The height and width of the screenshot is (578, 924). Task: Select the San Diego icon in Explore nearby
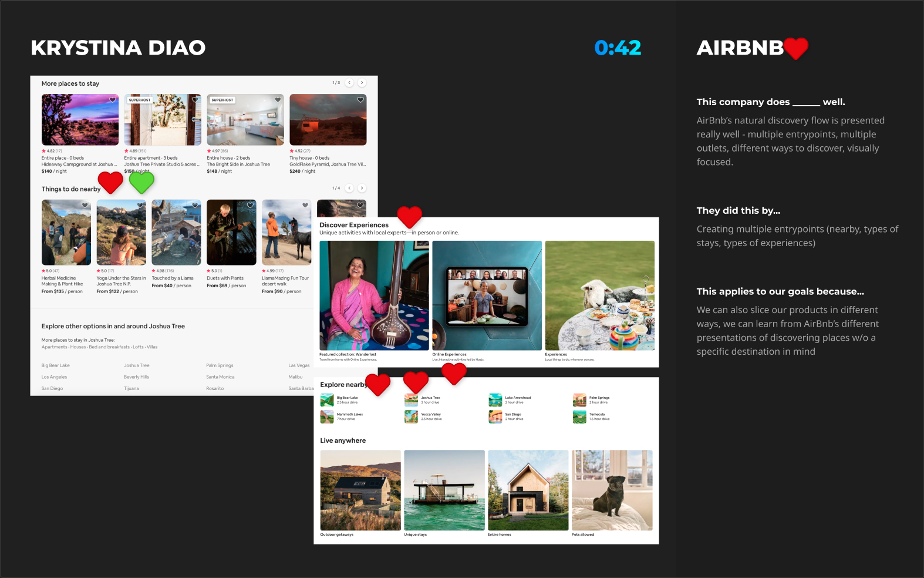pos(495,416)
